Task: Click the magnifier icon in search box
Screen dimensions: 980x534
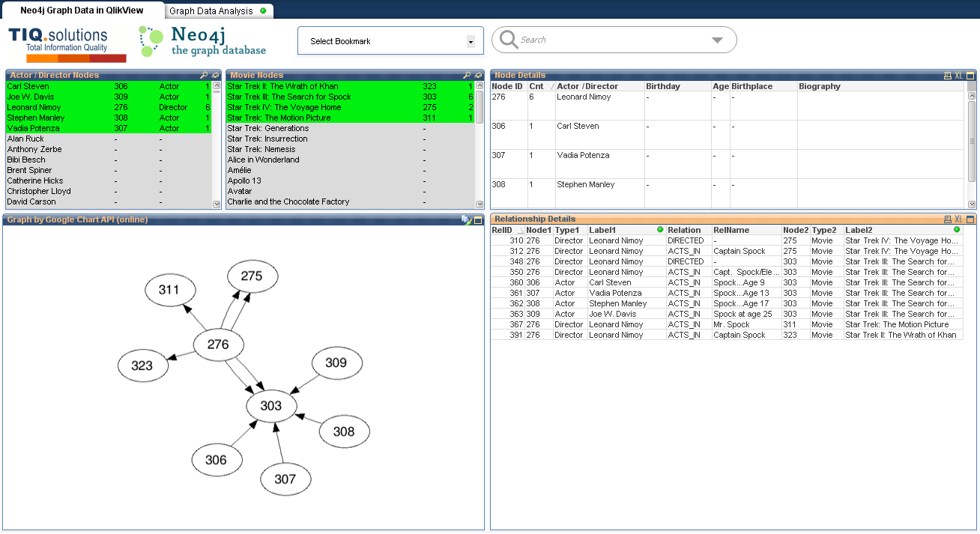Action: coord(509,40)
